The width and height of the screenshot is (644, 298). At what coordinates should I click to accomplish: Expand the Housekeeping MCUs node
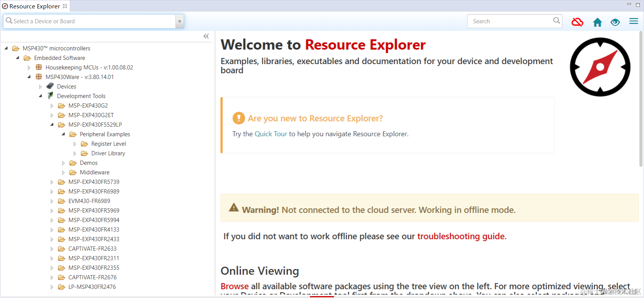pos(29,68)
